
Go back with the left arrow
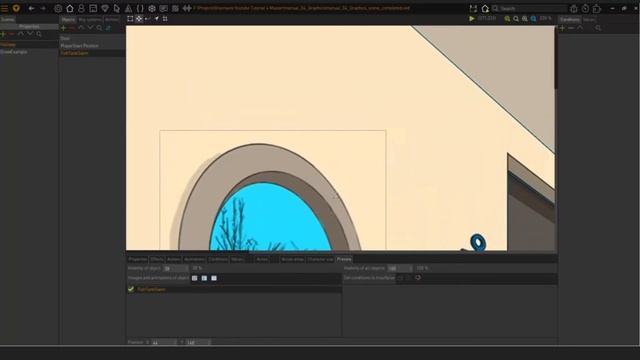click(x=31, y=8)
